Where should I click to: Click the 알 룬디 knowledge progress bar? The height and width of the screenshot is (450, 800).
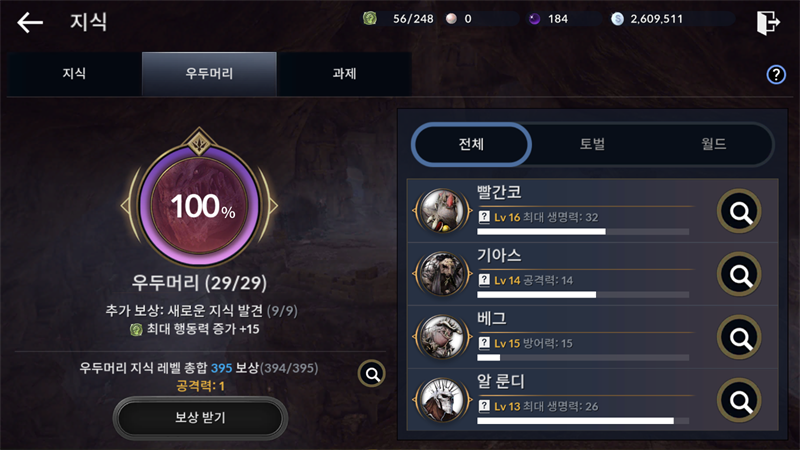[x=583, y=421]
